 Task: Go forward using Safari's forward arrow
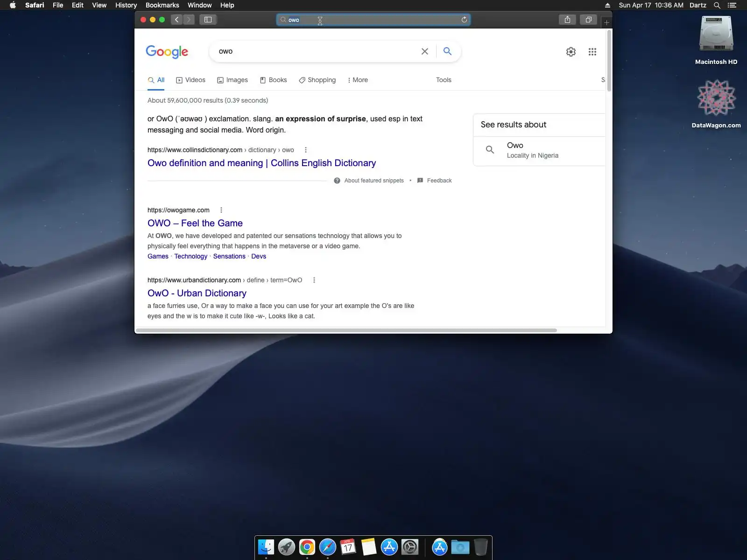(189, 20)
